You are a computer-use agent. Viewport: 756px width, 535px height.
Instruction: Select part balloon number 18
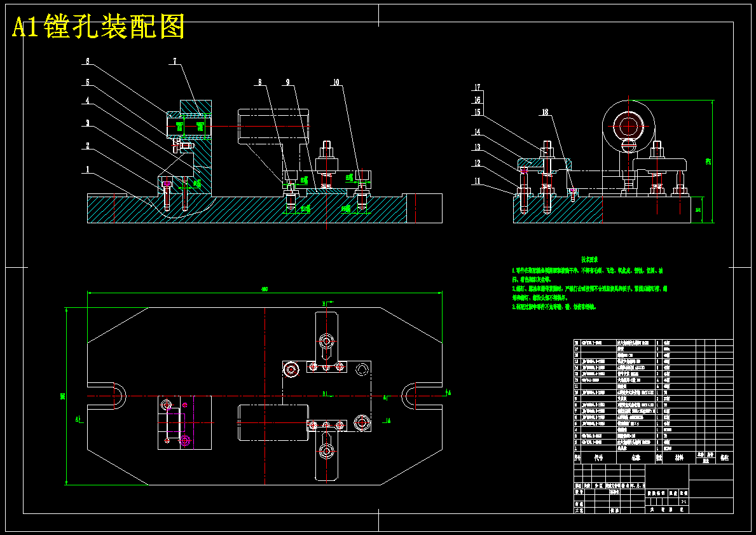pos(545,112)
